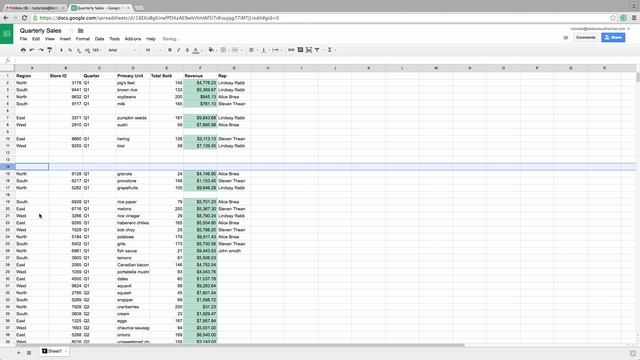The height and width of the screenshot is (360, 640).
Task: Toggle italic formatting
Action: point(178,50)
